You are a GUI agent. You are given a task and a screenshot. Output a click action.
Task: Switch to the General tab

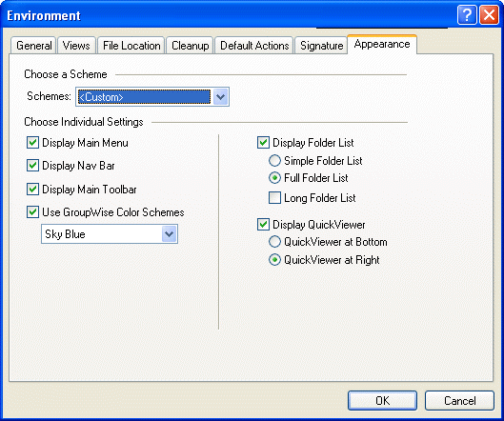pyautogui.click(x=33, y=46)
